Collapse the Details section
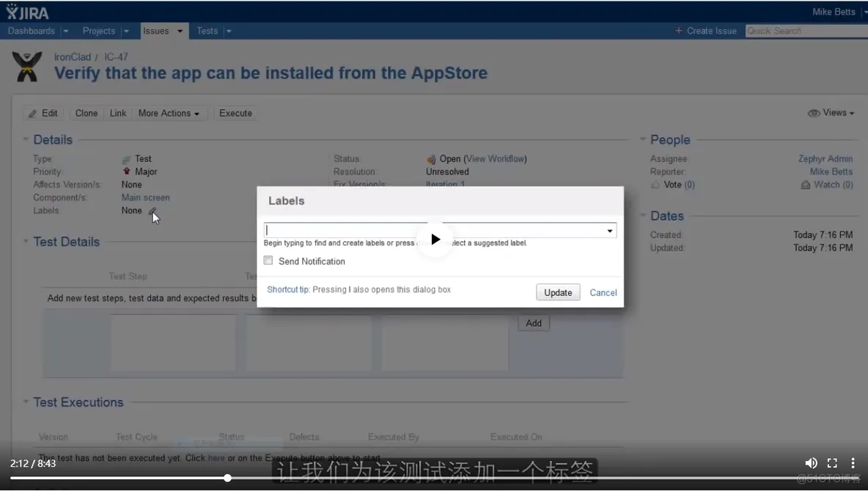 click(x=26, y=139)
